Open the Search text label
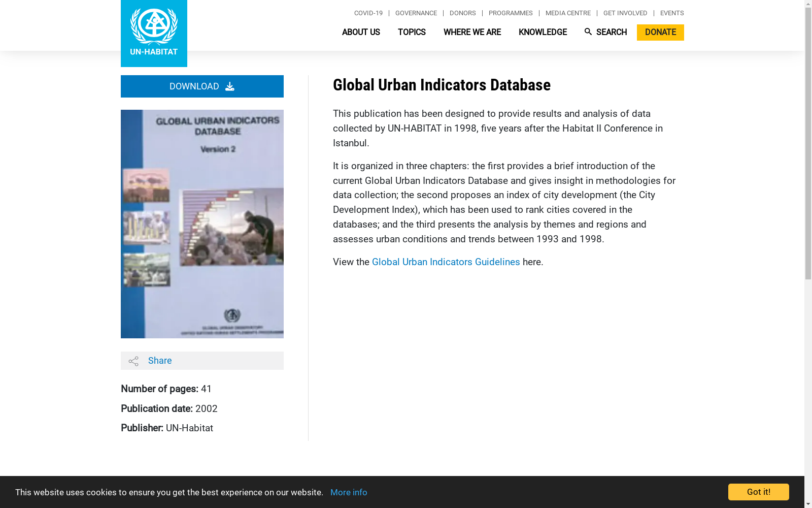 (x=612, y=33)
